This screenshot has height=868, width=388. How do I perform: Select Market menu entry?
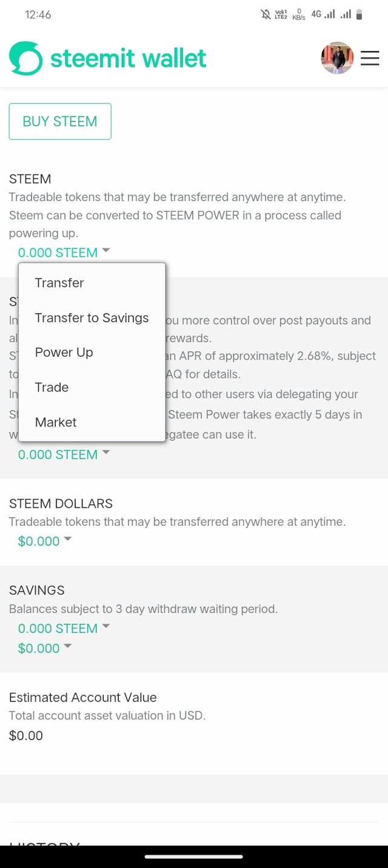pyautogui.click(x=56, y=422)
